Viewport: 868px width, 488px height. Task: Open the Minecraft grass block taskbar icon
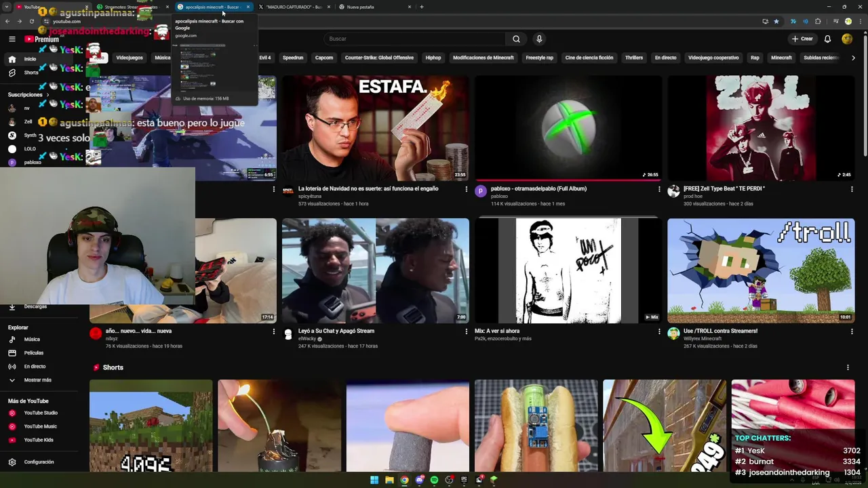pos(494,480)
